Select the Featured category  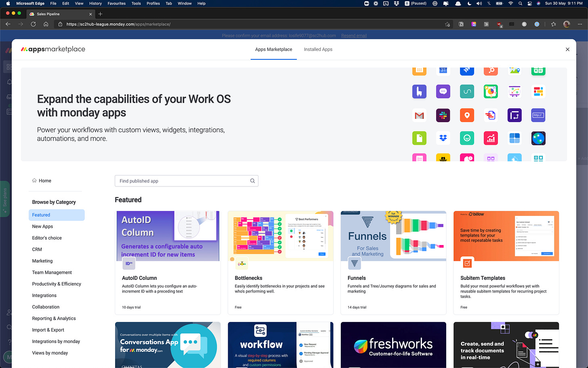click(57, 215)
